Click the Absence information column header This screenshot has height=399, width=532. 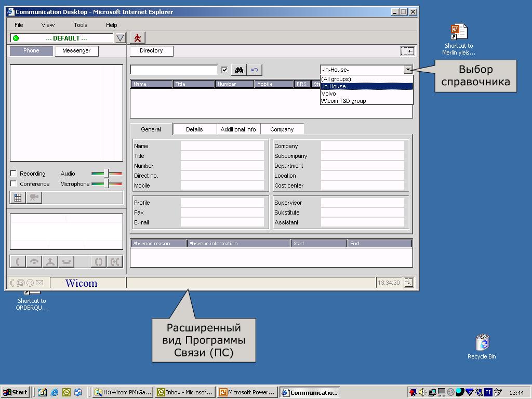click(x=239, y=243)
